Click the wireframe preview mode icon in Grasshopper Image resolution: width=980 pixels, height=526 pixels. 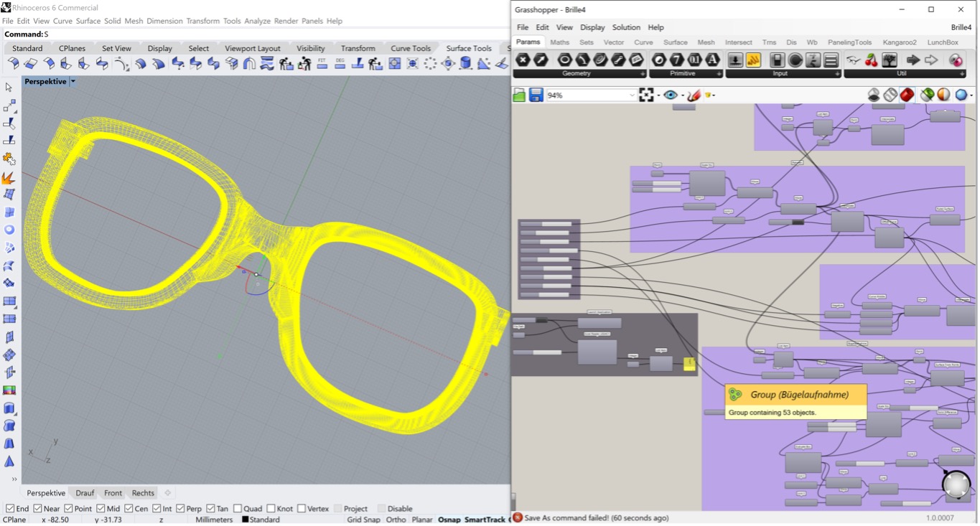pyautogui.click(x=890, y=95)
